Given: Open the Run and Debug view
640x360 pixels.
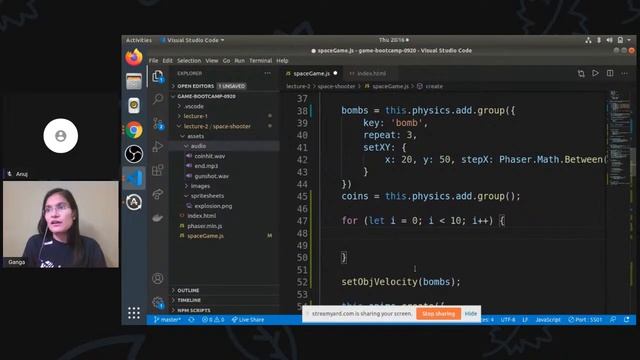Looking at the screenshot, I should 158,146.
